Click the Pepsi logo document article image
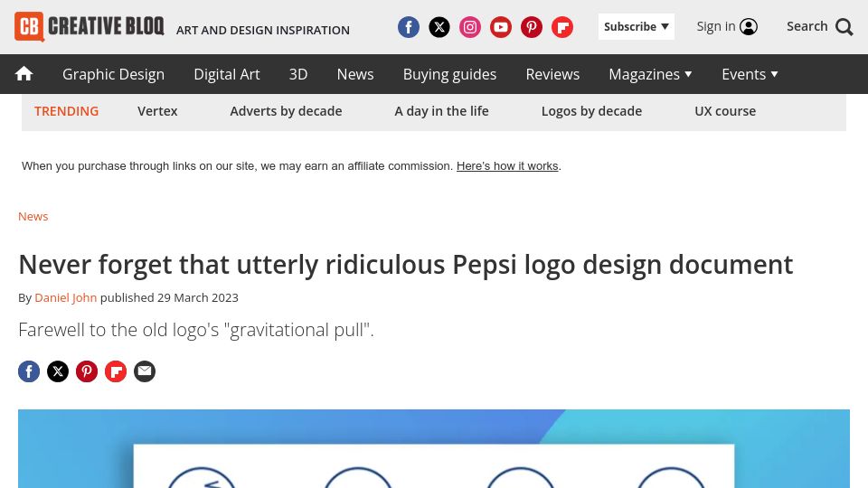This screenshot has height=488, width=868. tap(434, 449)
